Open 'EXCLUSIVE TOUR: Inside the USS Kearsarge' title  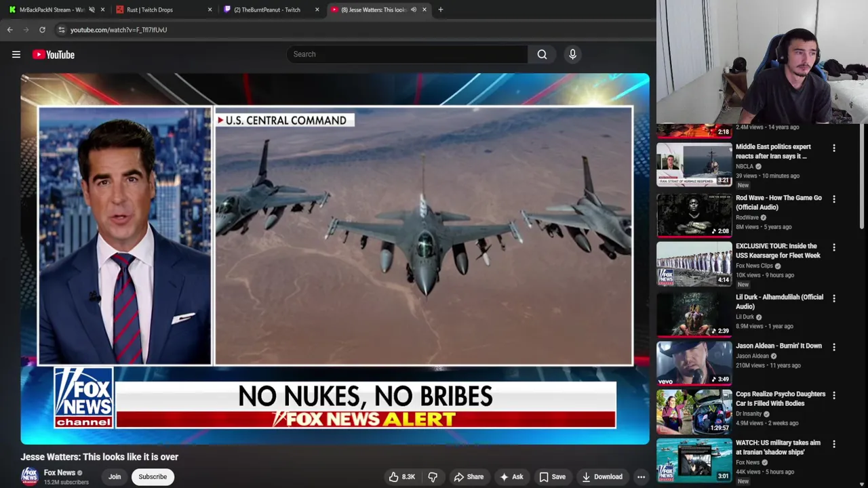[x=778, y=251]
